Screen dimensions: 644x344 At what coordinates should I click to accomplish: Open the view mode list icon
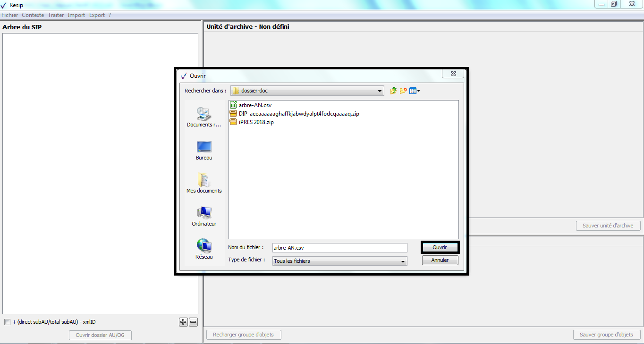point(414,91)
